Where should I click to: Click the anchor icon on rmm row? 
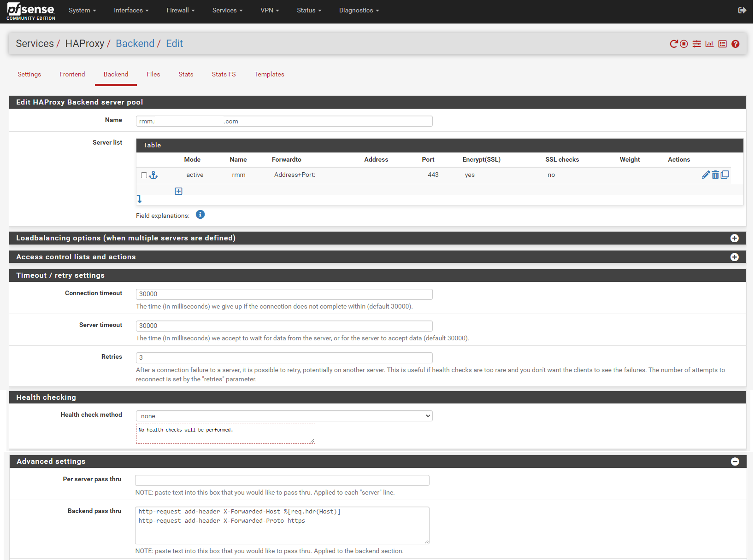(153, 175)
